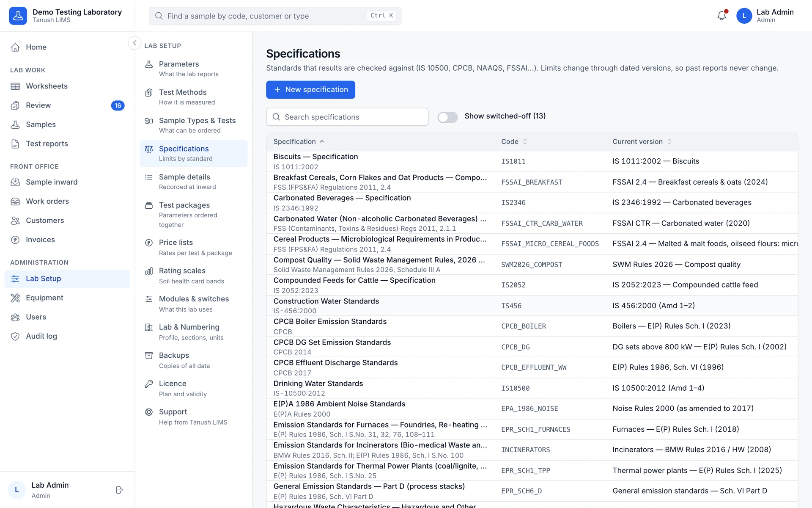The image size is (812, 508).
Task: Click the Review badge showing 16
Action: (x=118, y=105)
